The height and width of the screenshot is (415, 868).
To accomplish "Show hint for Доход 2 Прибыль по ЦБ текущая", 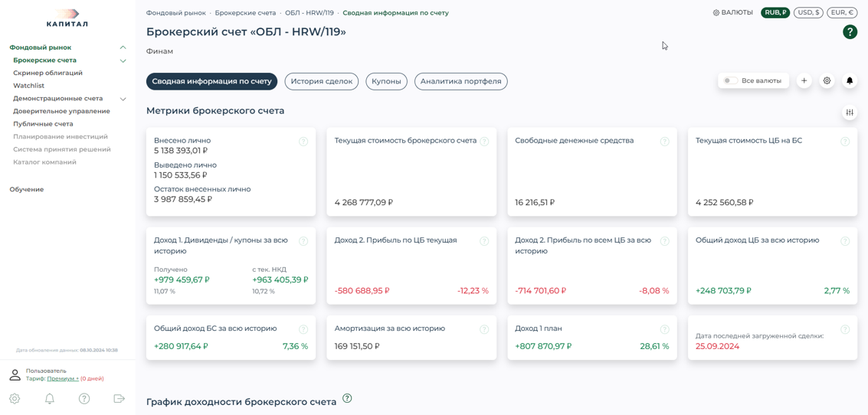I will click(x=484, y=241).
